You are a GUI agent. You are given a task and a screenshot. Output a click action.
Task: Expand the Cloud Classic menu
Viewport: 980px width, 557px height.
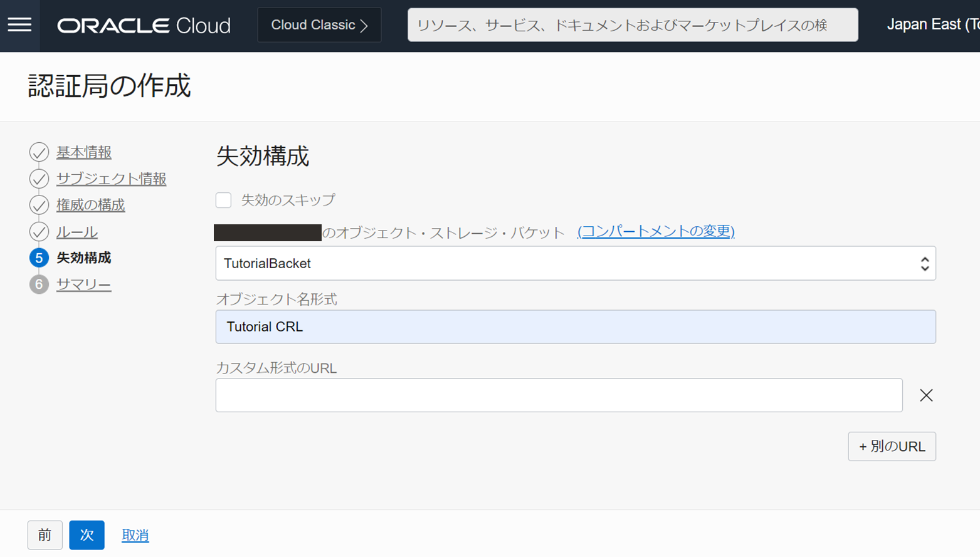[x=319, y=25]
